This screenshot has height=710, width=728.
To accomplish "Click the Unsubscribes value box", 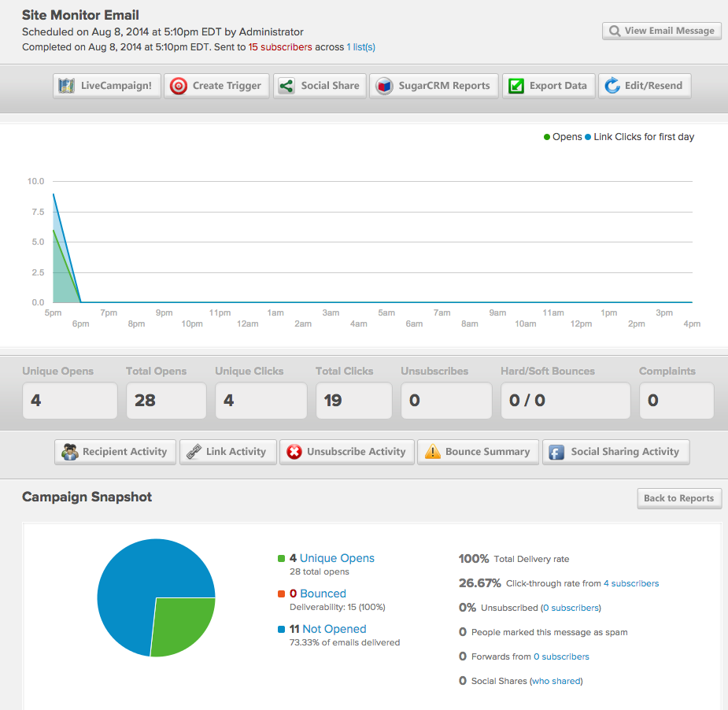I will point(446,401).
